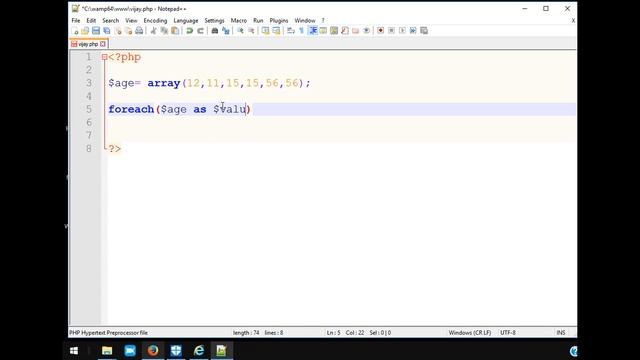Image resolution: width=640 pixels, height=360 pixels.
Task: Open the Encoding menu
Action: click(x=155, y=20)
